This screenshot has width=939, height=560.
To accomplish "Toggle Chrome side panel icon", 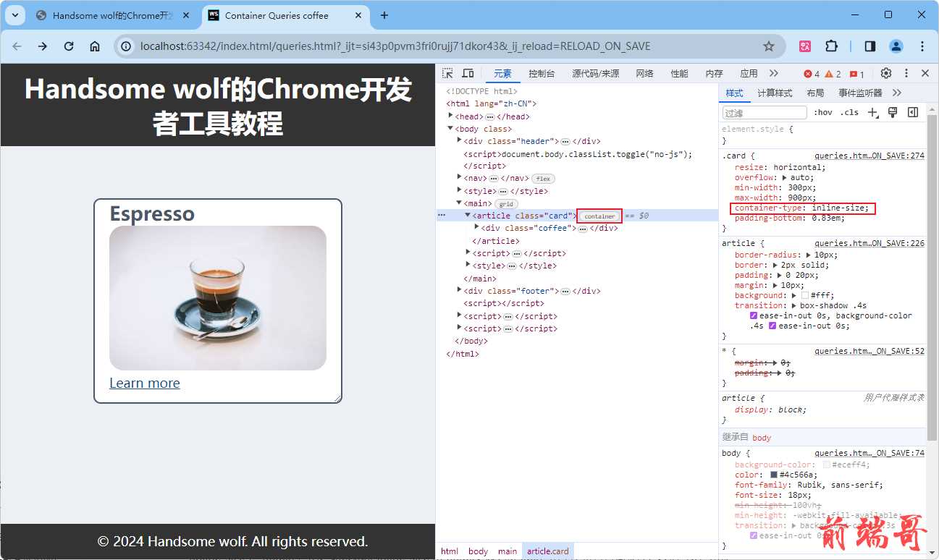I will (870, 46).
